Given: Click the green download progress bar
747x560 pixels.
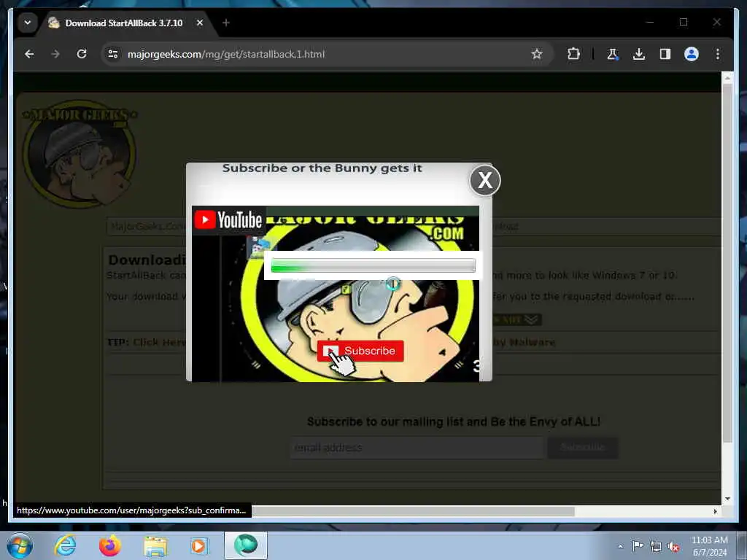Looking at the screenshot, I should pos(373,265).
